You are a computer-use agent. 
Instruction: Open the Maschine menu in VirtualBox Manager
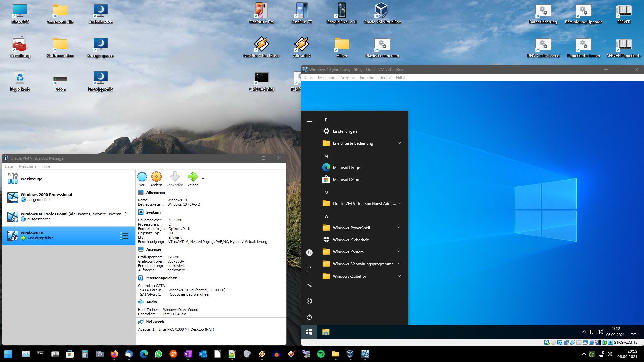(x=28, y=166)
